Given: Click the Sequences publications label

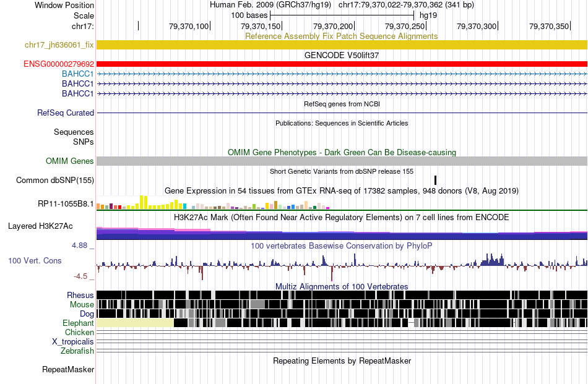Looking at the screenshot, I should point(74,132).
